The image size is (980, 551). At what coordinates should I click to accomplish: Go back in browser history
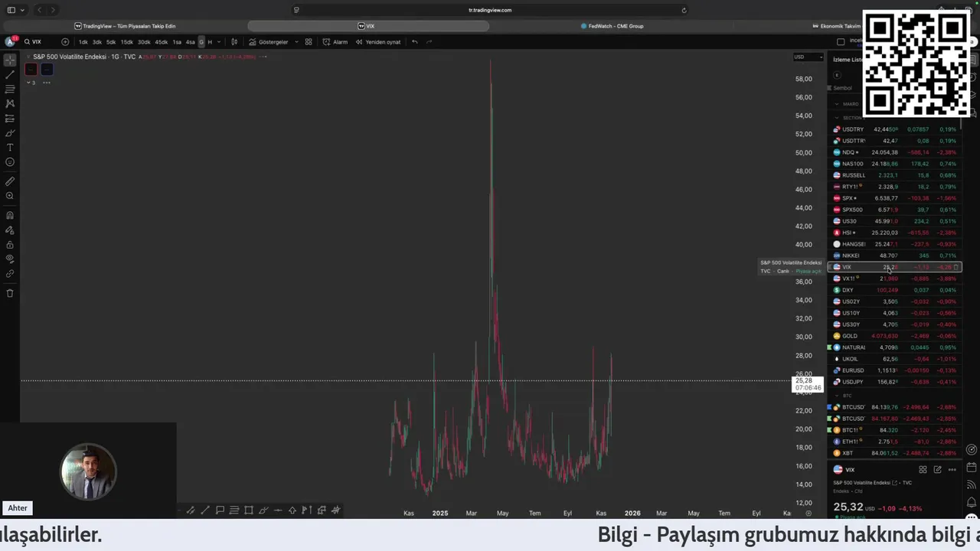point(40,10)
